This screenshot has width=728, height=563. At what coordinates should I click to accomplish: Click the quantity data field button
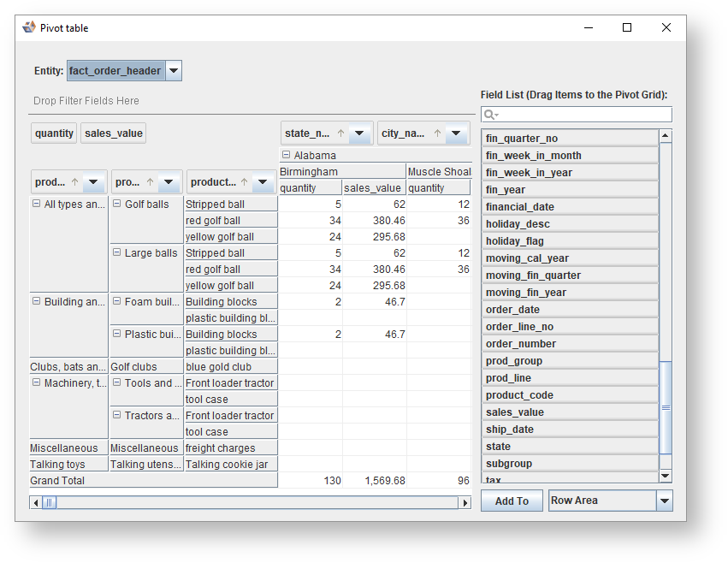[54, 133]
